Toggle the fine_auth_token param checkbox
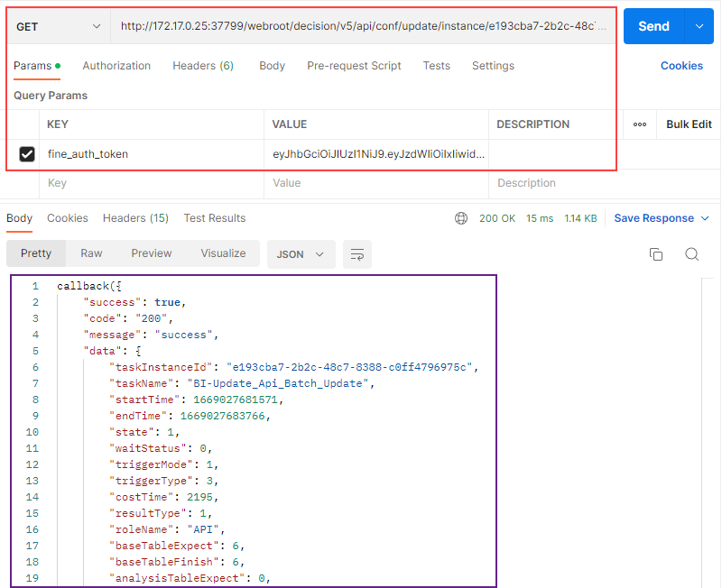This screenshot has height=588, width=722. click(x=27, y=154)
